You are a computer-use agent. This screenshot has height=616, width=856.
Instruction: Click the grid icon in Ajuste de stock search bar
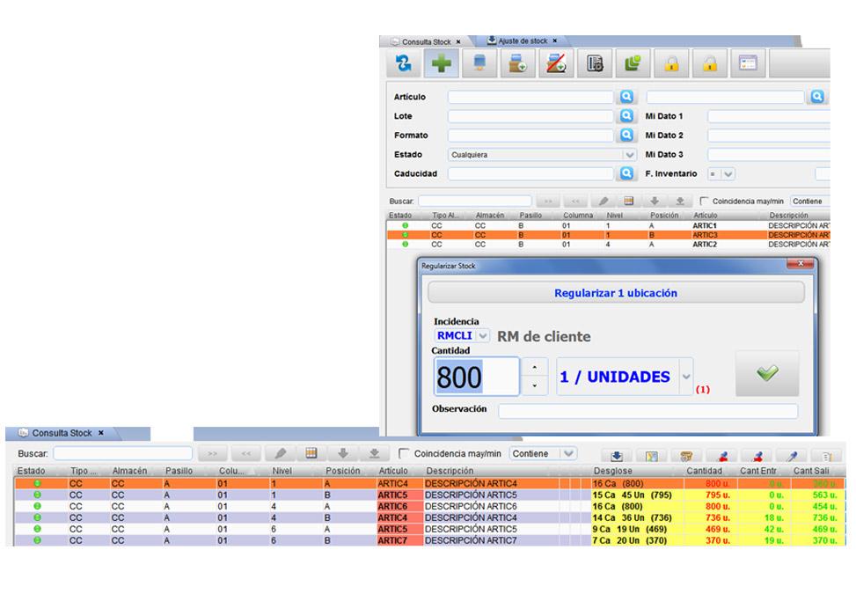[x=629, y=201]
